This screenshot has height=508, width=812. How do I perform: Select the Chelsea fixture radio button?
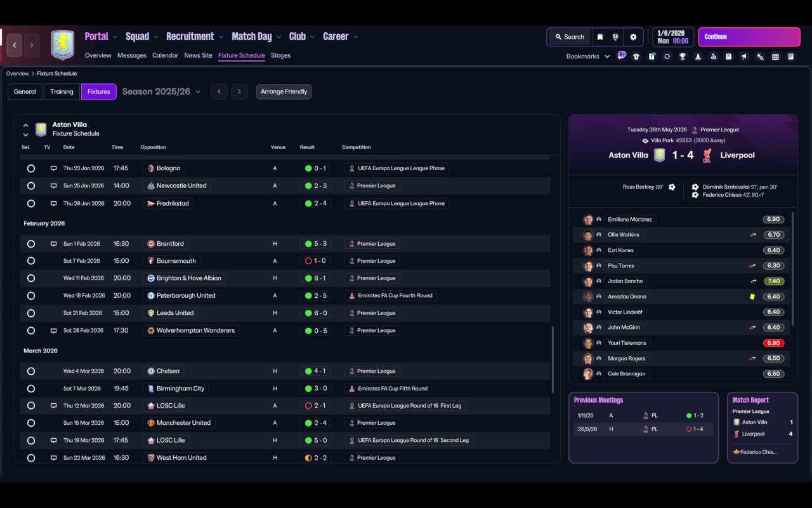pos(31,371)
